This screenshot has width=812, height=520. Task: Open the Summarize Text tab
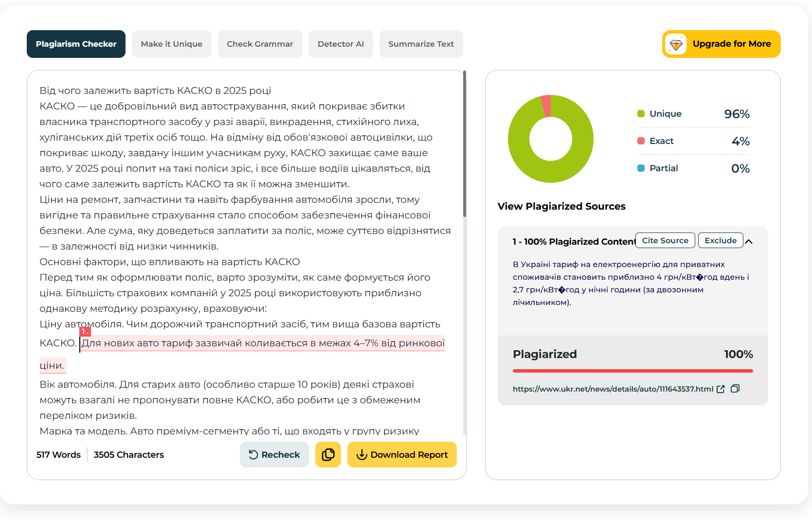pos(421,44)
